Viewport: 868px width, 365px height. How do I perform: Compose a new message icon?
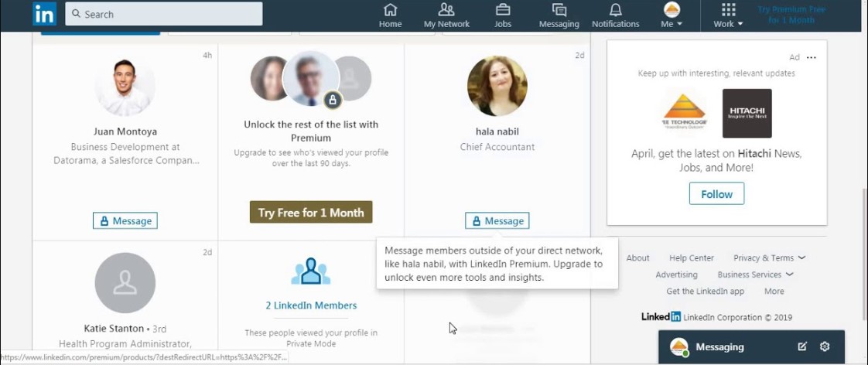point(802,346)
